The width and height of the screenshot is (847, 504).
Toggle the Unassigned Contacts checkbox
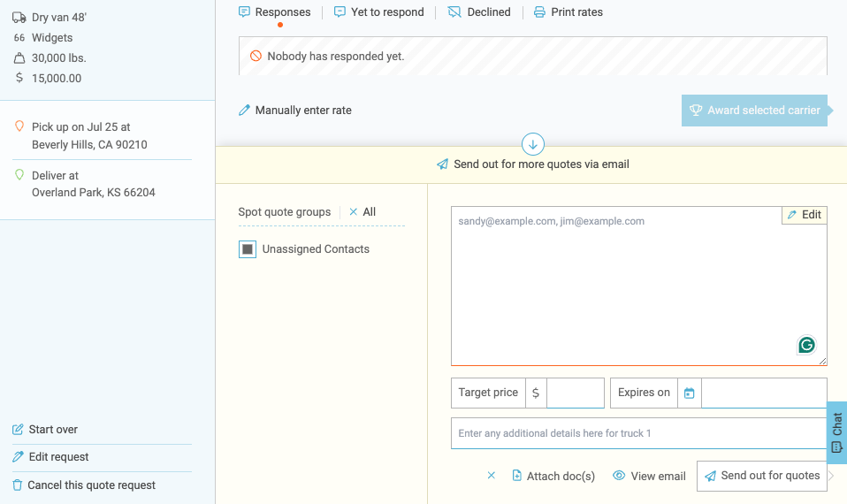coord(248,249)
